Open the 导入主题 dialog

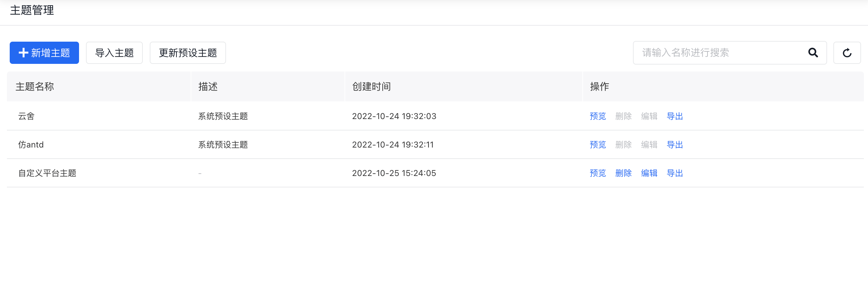[x=114, y=53]
